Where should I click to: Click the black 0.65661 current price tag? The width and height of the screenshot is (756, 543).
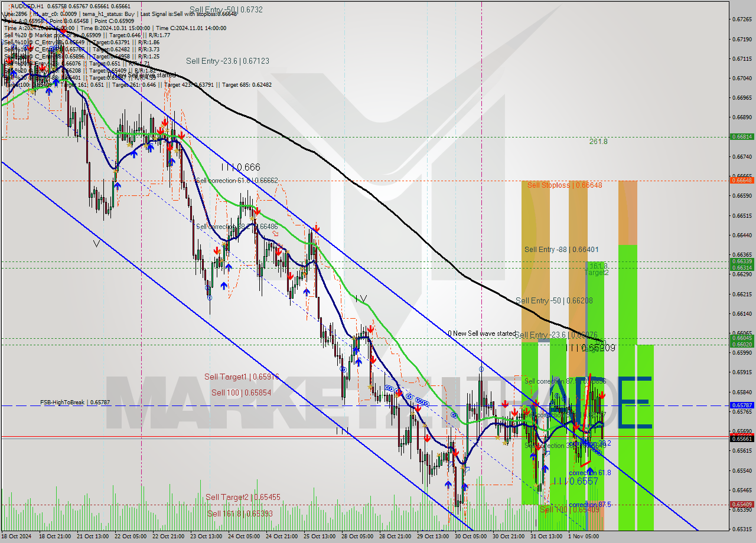click(741, 439)
